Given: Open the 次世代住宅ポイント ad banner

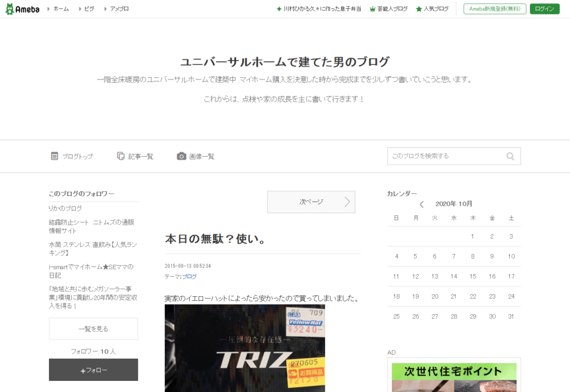Looking at the screenshot, I should click(x=454, y=378).
